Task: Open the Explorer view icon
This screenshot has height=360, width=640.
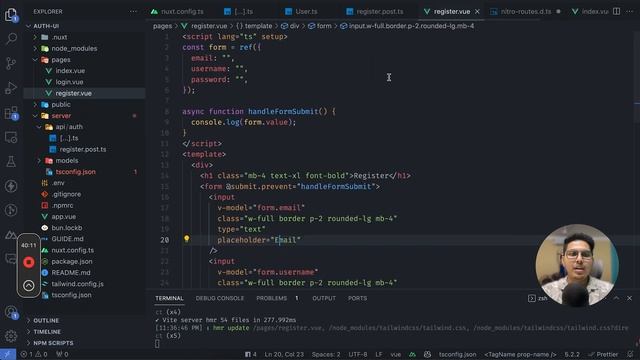Action: [x=11, y=15]
